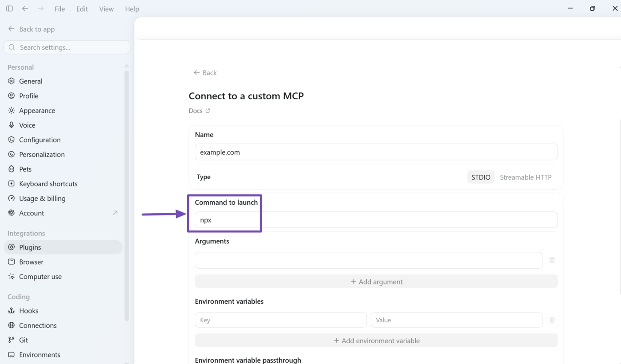Open Usage & billing settings page

tap(63, 198)
